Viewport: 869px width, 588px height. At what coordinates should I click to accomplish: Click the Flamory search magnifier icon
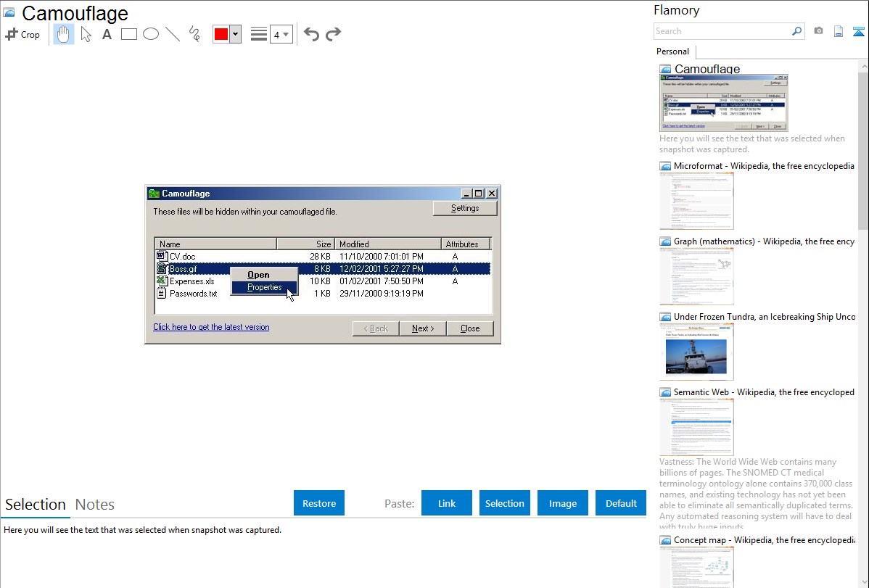[797, 31]
